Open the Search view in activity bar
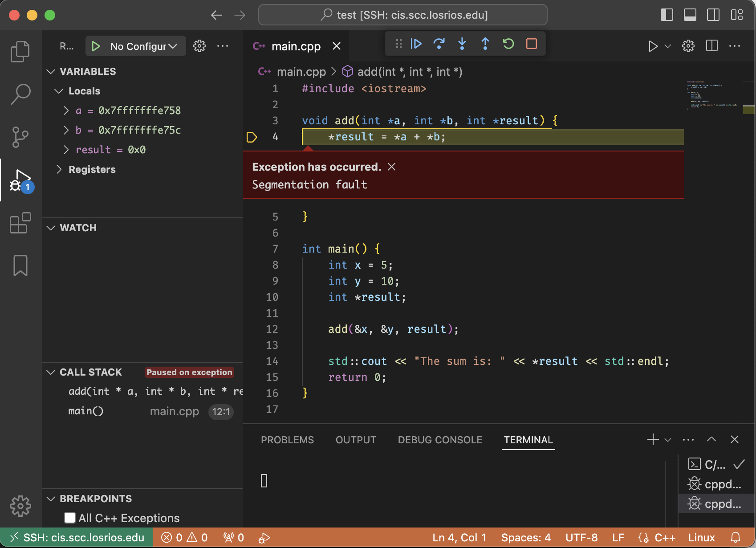756x548 pixels. tap(20, 94)
